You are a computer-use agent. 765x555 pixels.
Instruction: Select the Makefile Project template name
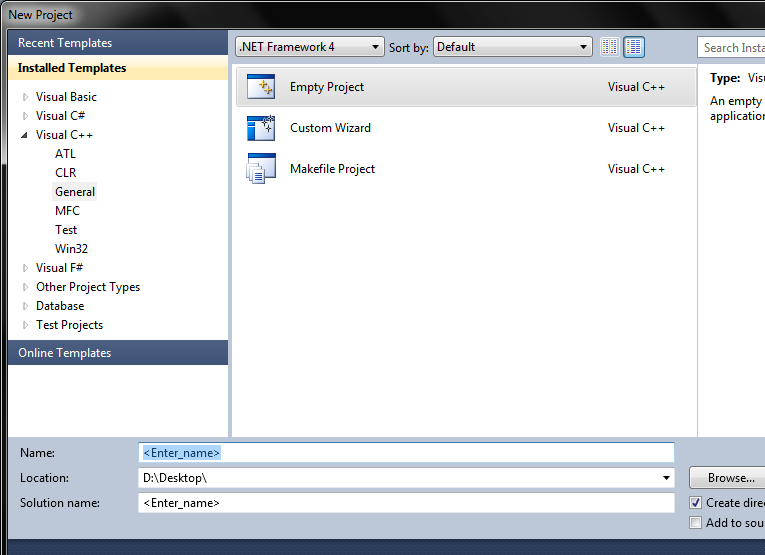(332, 169)
